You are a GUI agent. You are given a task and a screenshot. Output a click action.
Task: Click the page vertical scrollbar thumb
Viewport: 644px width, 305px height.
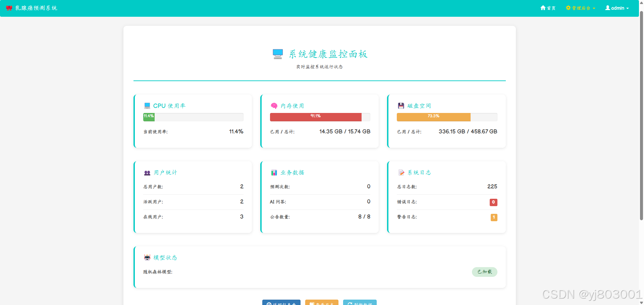click(641, 116)
